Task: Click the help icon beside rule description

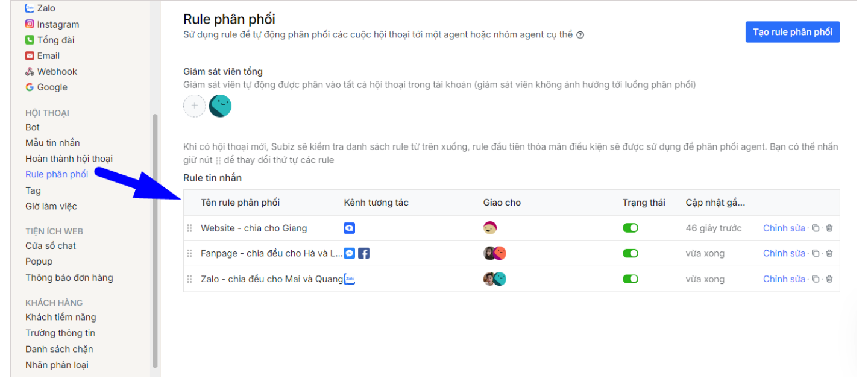Action: 580,35
